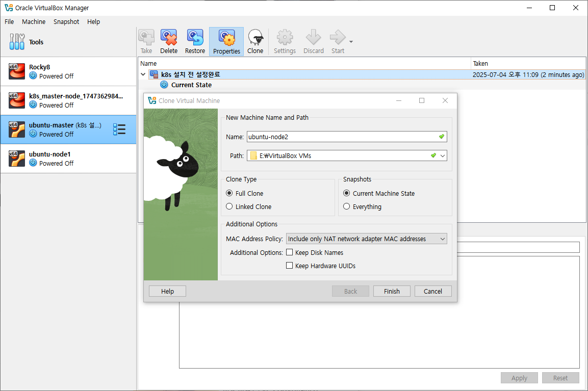Open the Machine menu
The height and width of the screenshot is (391, 588).
(34, 22)
